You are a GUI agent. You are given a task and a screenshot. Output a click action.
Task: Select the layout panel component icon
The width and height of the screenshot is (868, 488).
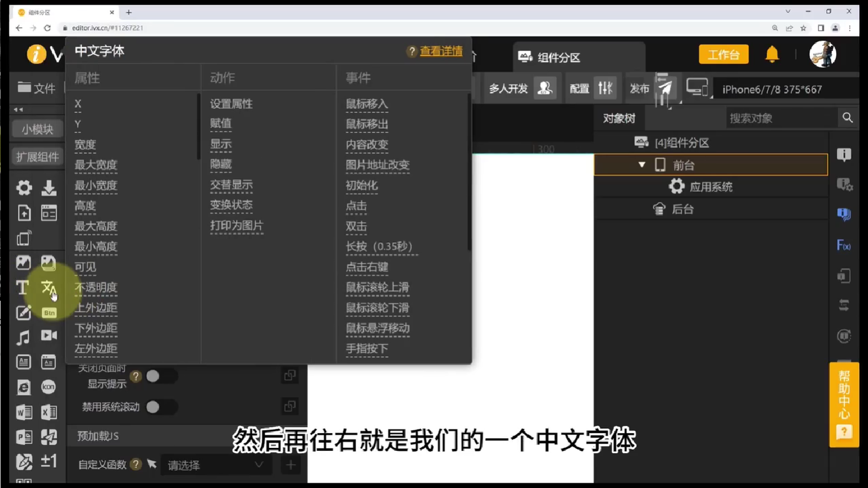pyautogui.click(x=49, y=213)
